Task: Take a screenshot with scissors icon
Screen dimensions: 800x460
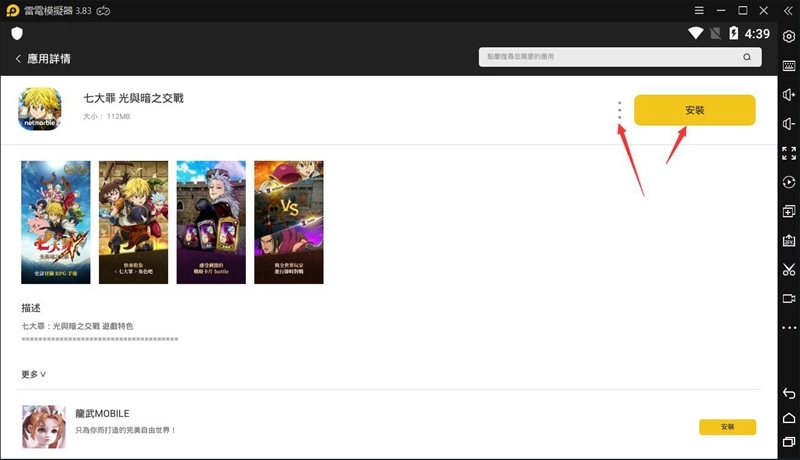Action: point(789,269)
